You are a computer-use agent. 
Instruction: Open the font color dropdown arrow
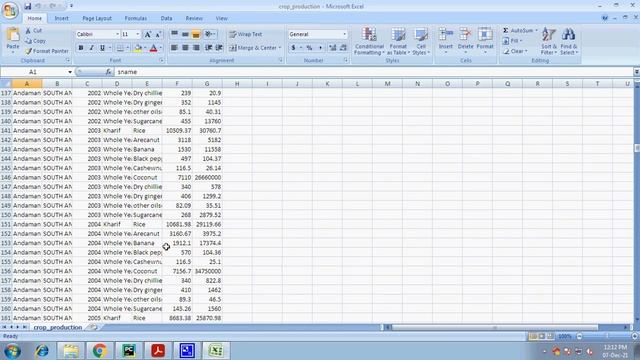pyautogui.click(x=161, y=48)
